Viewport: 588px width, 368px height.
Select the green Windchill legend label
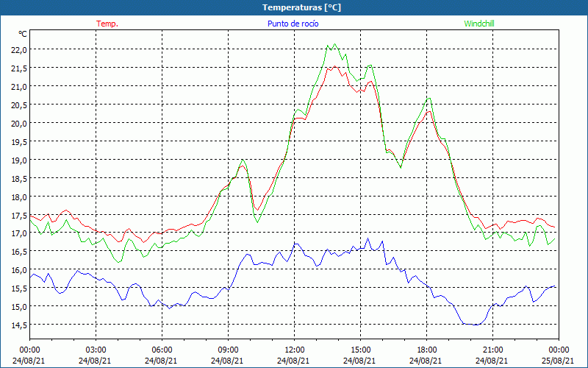[x=479, y=24]
